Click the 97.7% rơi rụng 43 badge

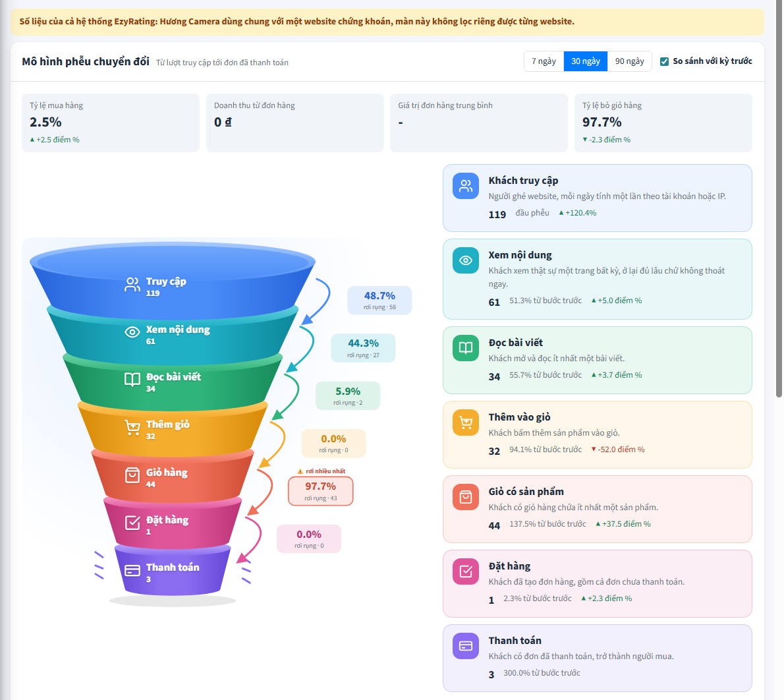(320, 491)
